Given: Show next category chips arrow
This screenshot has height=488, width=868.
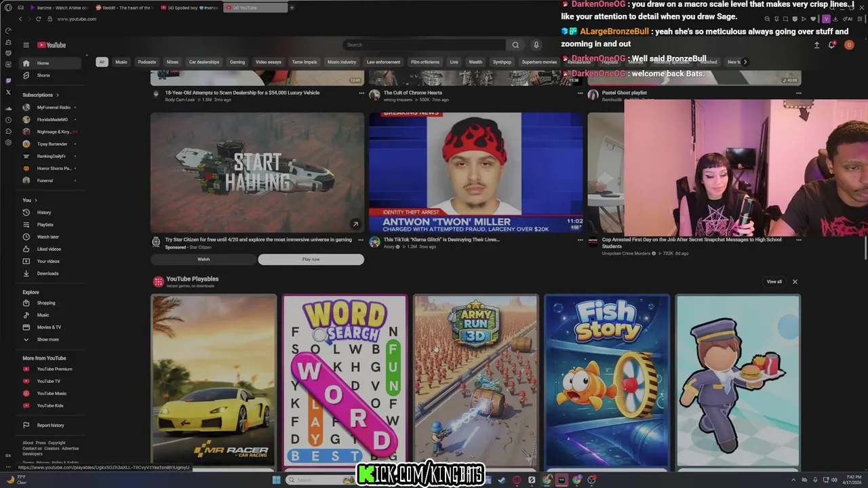Looking at the screenshot, I should tap(745, 62).
